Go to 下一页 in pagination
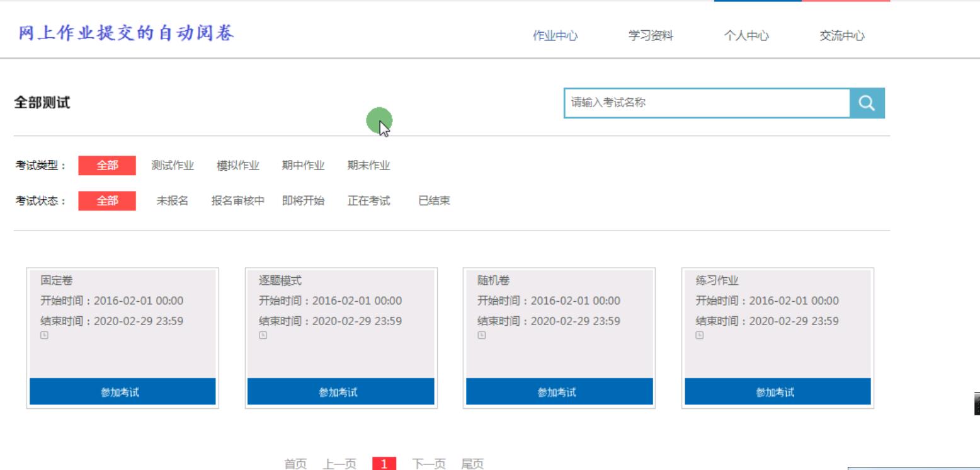The width and height of the screenshot is (980, 470). pos(429,464)
